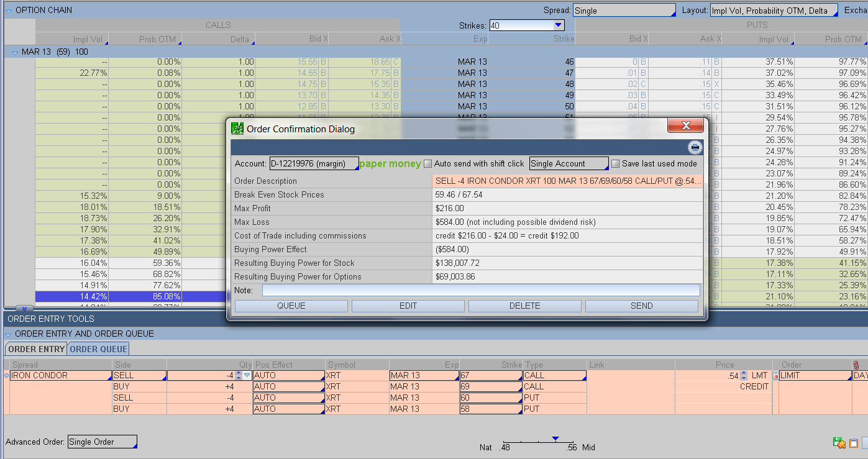Open the Advanced Order Single Order dropdown
Screen dimensions: 868x459
[x=102, y=442]
